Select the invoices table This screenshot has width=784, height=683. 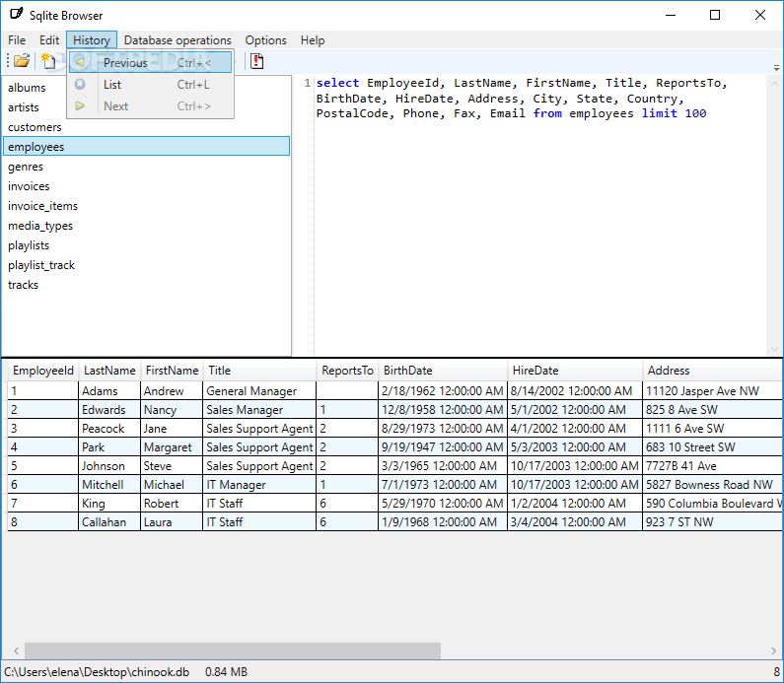point(146,186)
